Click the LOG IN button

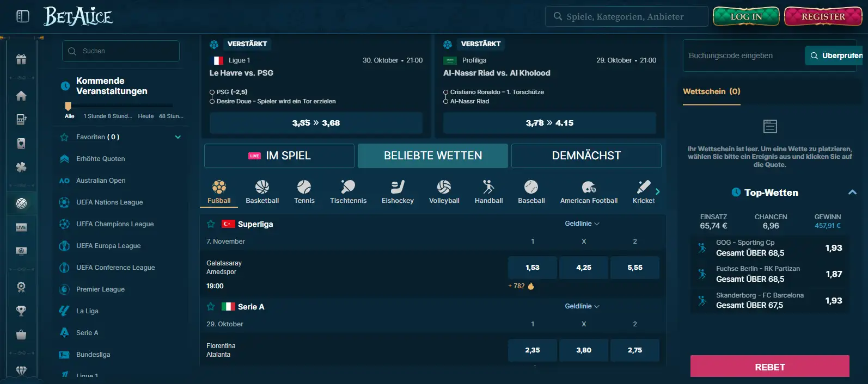pos(746,16)
